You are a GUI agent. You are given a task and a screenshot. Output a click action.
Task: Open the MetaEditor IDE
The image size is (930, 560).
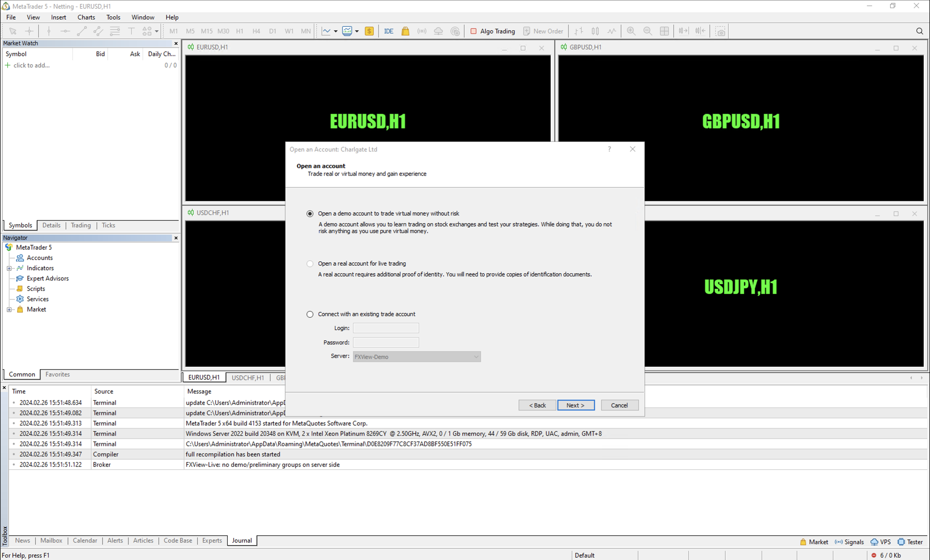pos(389,31)
